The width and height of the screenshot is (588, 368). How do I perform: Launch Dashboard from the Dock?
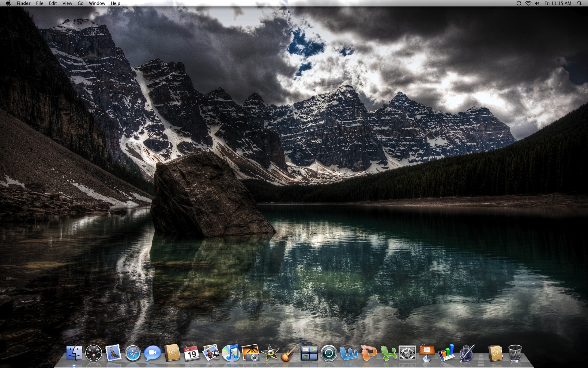tap(93, 353)
